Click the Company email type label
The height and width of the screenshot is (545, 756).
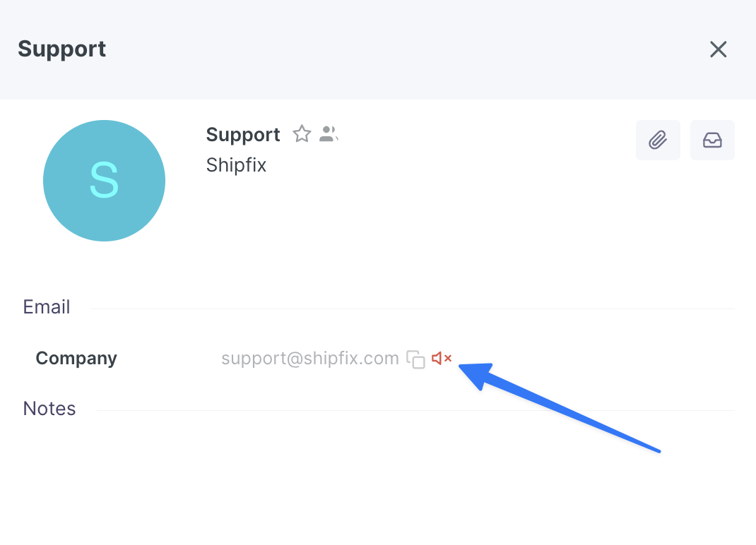coord(76,359)
